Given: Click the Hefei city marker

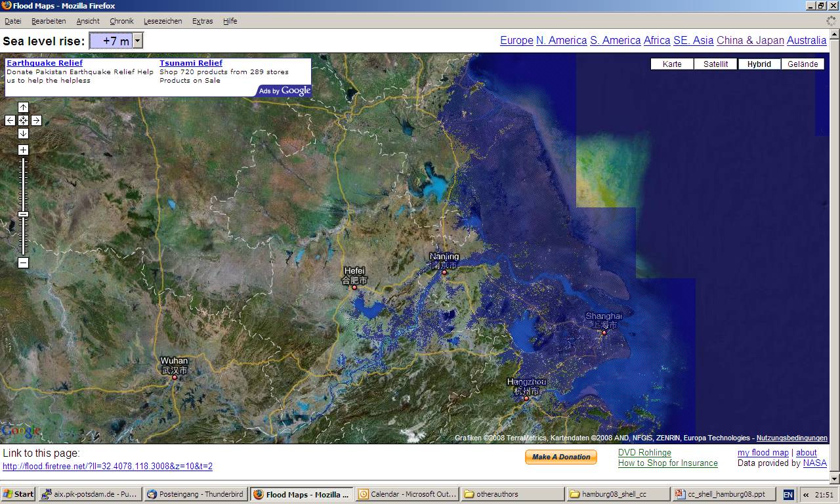Looking at the screenshot, I should [354, 287].
